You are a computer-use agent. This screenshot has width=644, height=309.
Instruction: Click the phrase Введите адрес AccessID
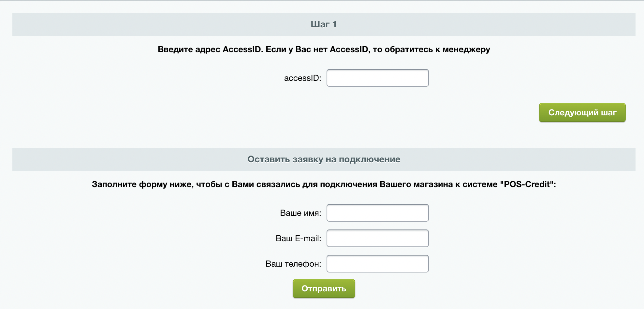click(210, 50)
